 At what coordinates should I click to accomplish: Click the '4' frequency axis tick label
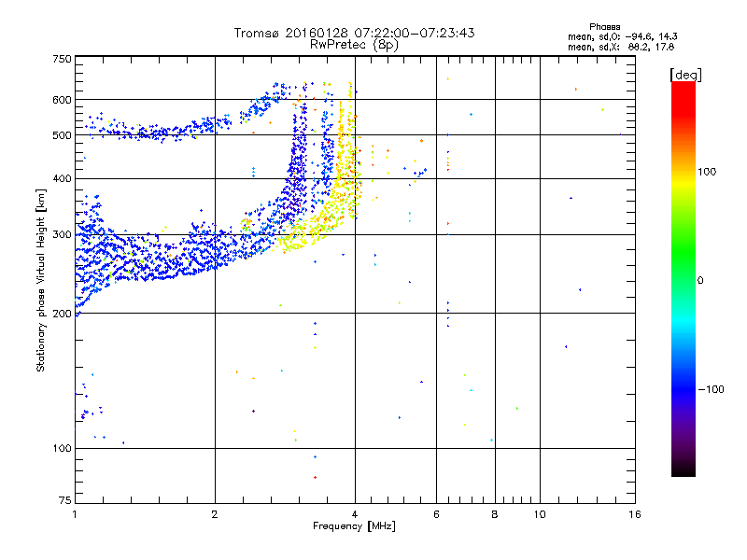pos(355,514)
